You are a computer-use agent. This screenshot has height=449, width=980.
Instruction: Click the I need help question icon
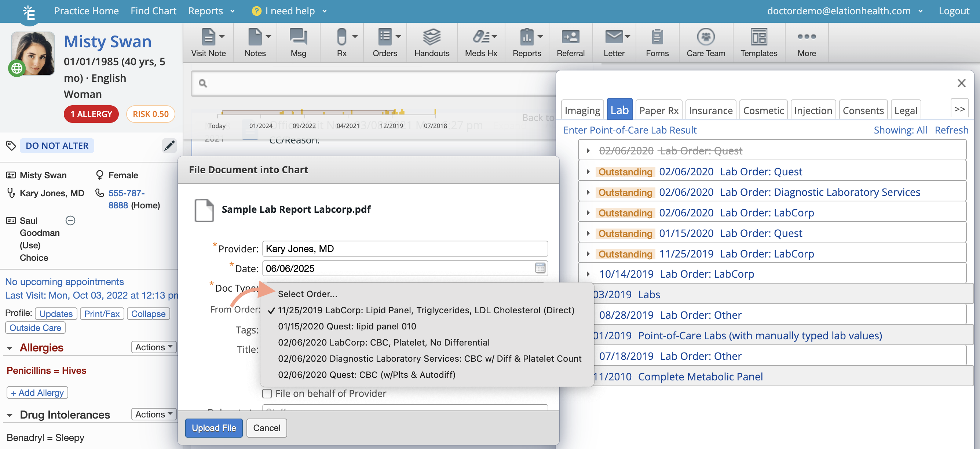coord(256,11)
